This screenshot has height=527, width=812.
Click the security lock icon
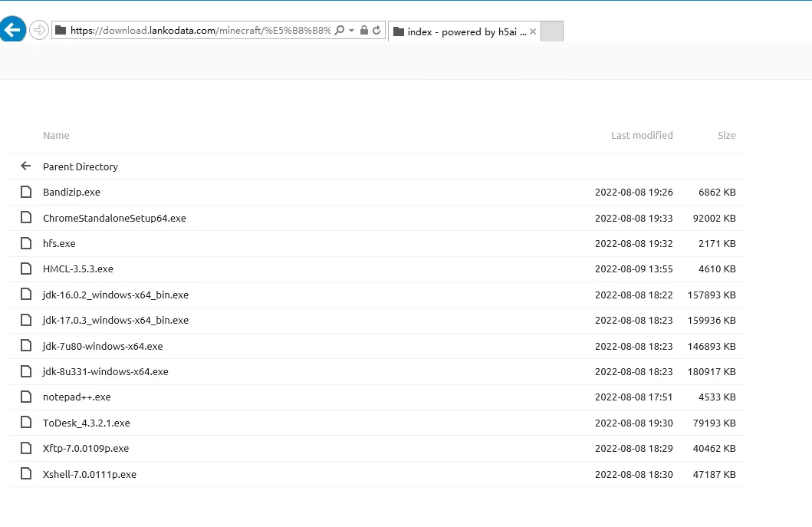tap(364, 31)
